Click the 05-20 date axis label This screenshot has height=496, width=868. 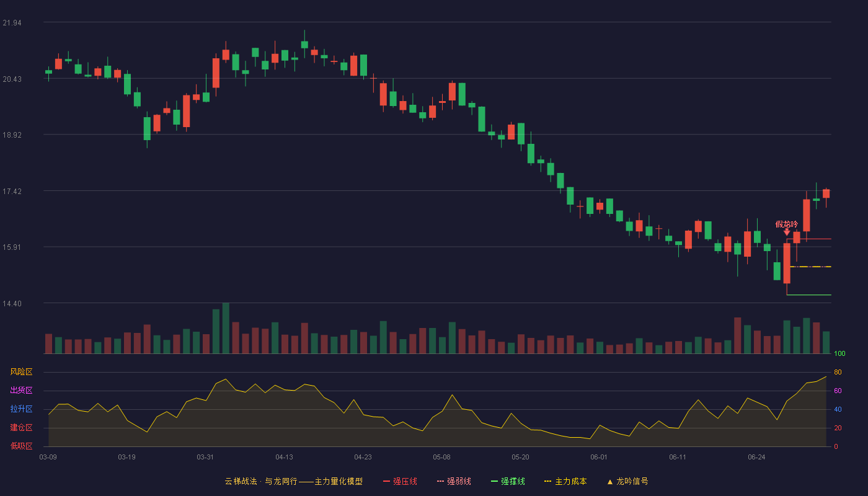point(520,457)
